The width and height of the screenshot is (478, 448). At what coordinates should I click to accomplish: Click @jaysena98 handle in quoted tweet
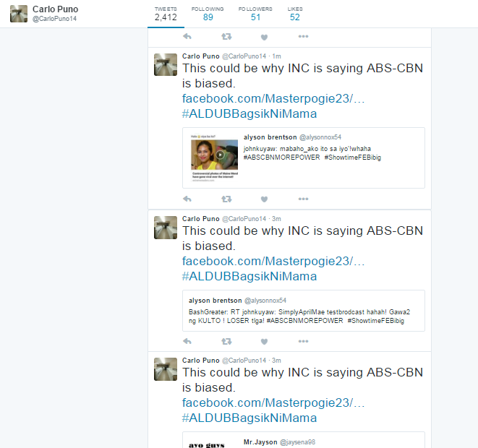point(297,442)
